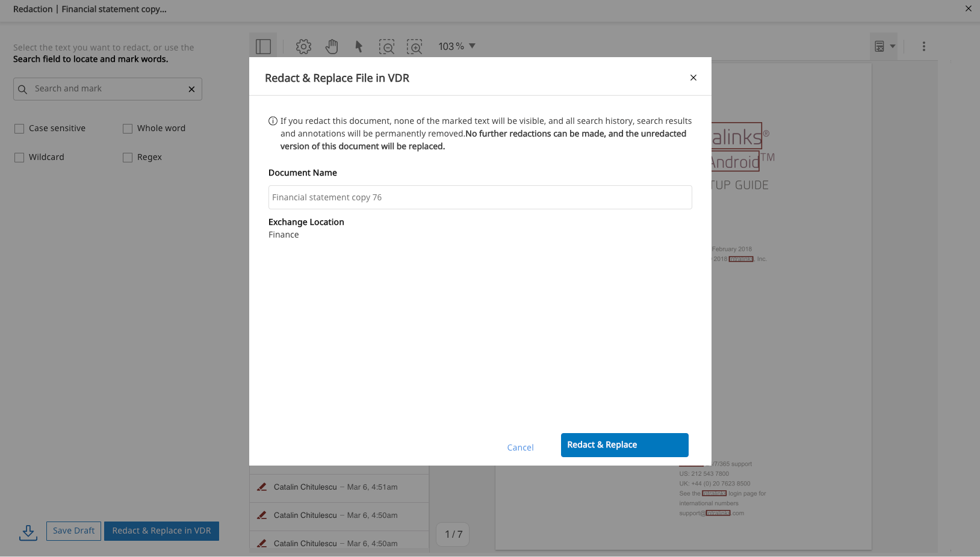The height and width of the screenshot is (557, 980).
Task: Open the redaction tool dropdown at top right
Action: tap(884, 46)
